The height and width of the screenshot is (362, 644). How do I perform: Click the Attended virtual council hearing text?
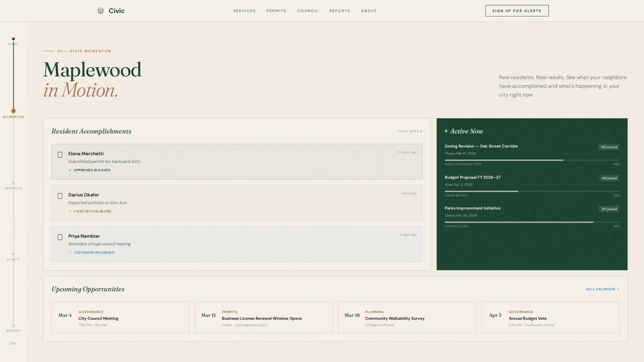(x=100, y=244)
